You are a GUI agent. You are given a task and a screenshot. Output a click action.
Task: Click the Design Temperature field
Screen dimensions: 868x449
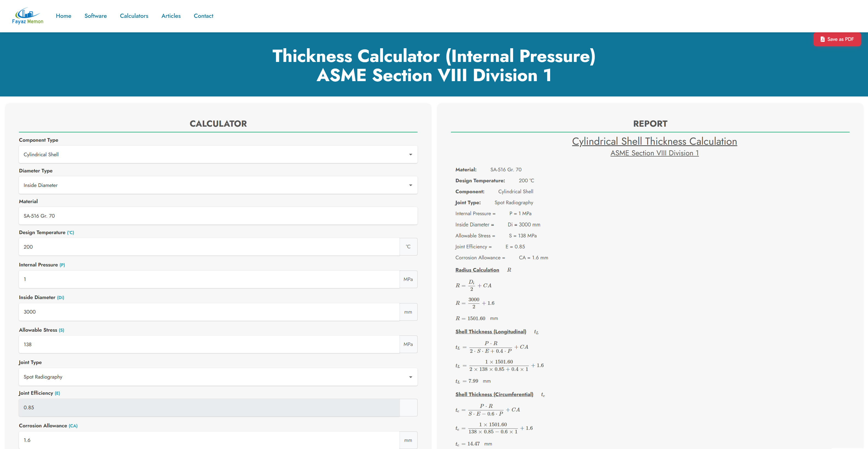pyautogui.click(x=209, y=246)
